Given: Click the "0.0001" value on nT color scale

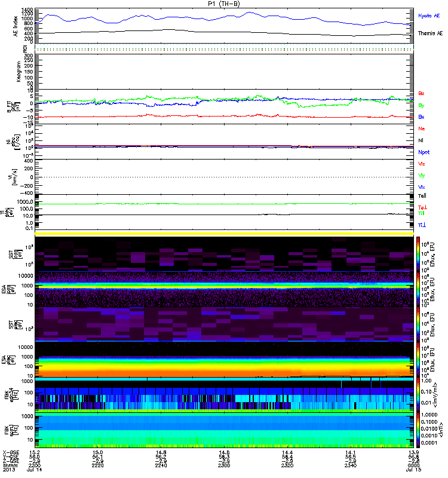Looking at the screenshot, I should (x=429, y=443).
